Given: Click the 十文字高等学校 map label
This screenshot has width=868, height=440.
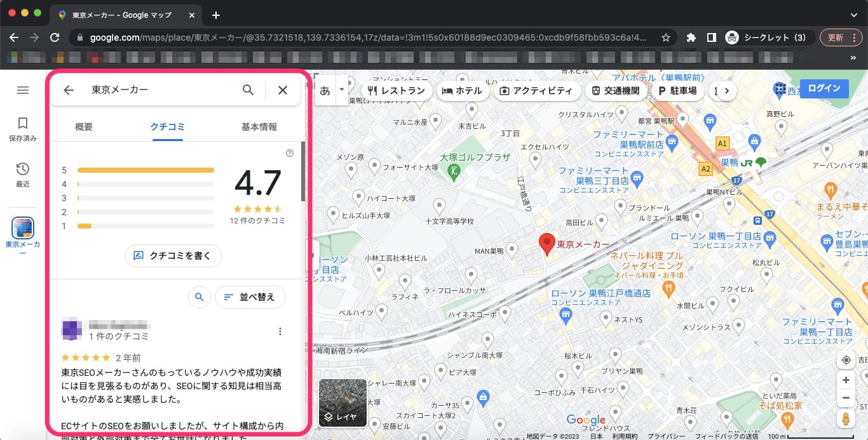Looking at the screenshot, I should pyautogui.click(x=449, y=221).
